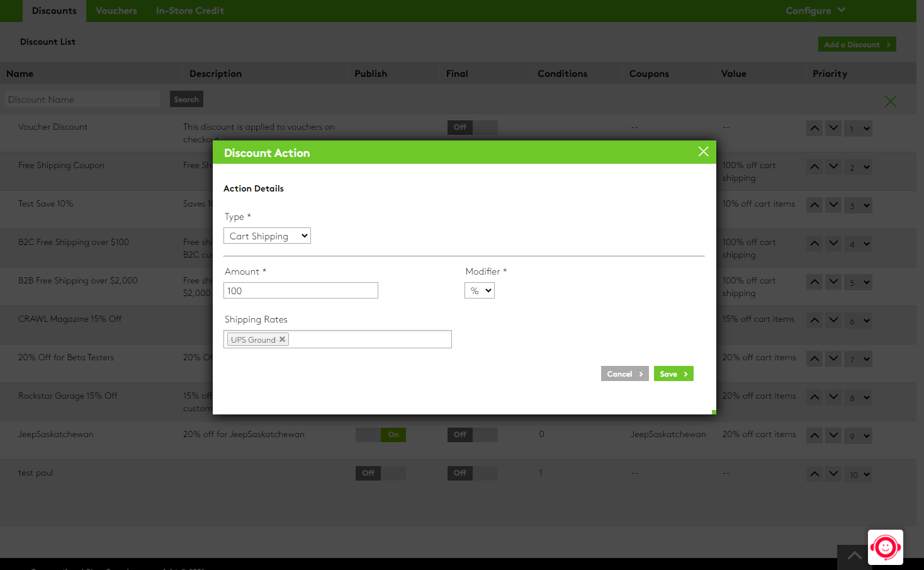Toggle Final off state for Voucher Discount

[x=472, y=127]
